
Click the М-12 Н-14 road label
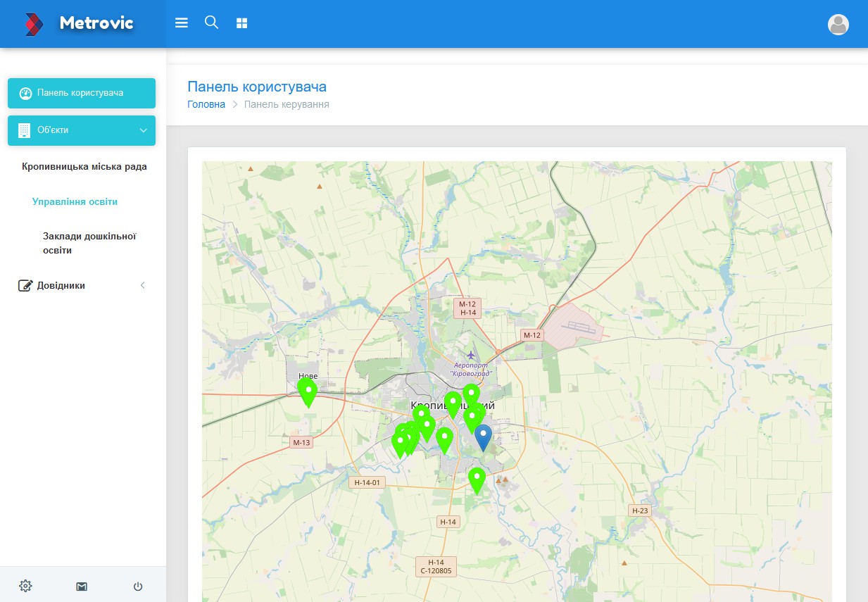tap(467, 308)
